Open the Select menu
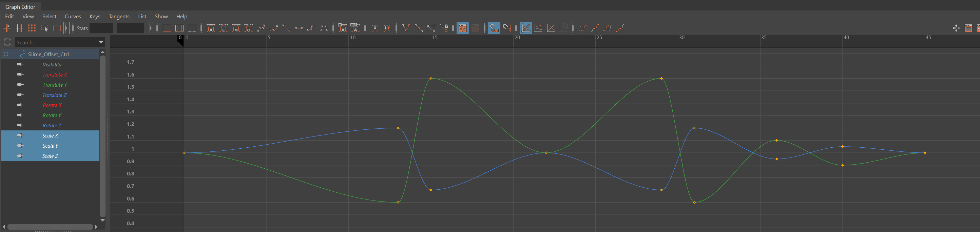Screen dimensions: 980x232 coord(49,16)
